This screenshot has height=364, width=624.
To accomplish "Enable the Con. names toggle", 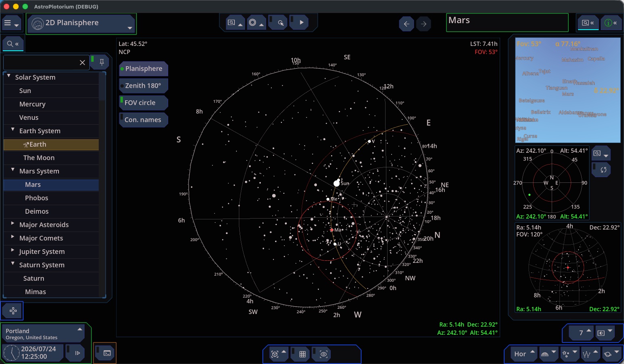I will pos(143,120).
